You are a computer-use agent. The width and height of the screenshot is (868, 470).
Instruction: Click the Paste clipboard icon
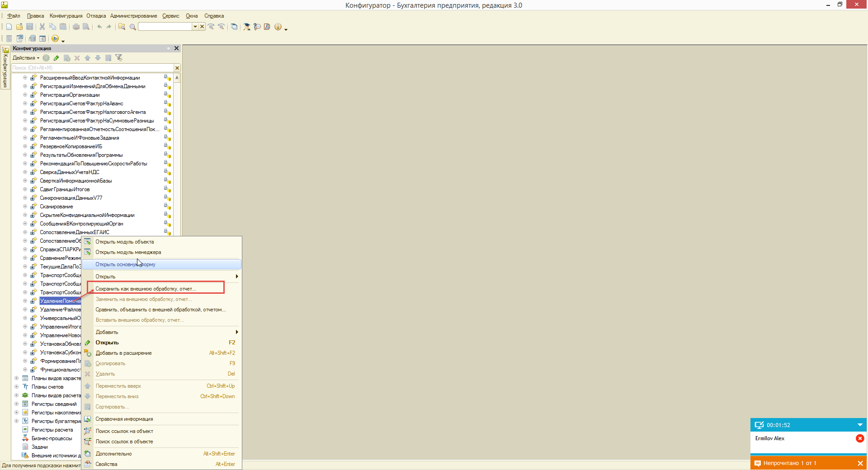[x=63, y=27]
